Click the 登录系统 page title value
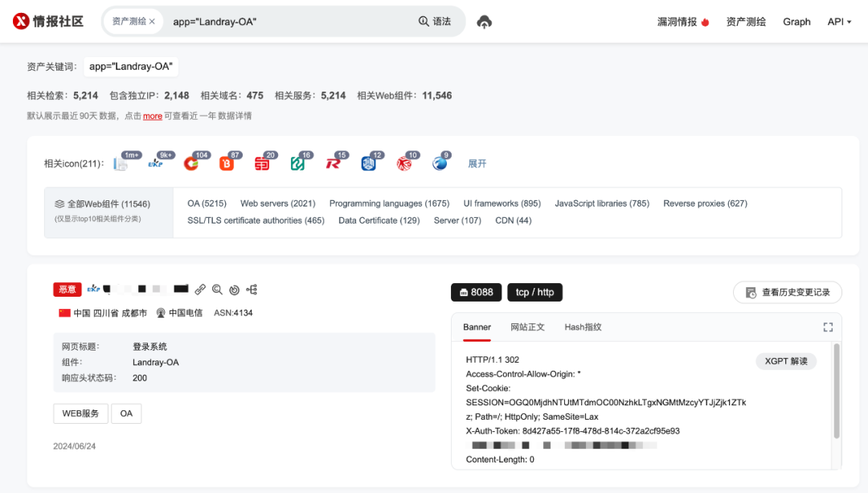Viewport: 868px width, 493px height. [x=149, y=347]
